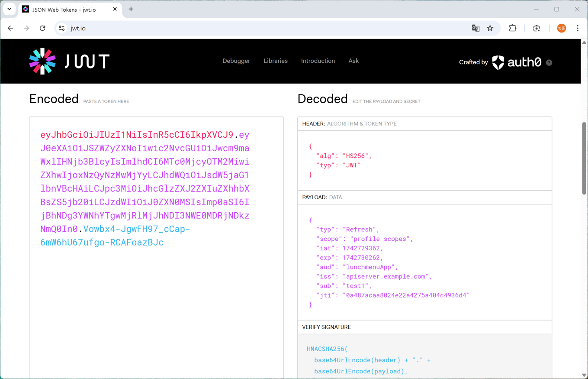Open a new browser tab
Screen dimensions: 588x379
point(131,9)
